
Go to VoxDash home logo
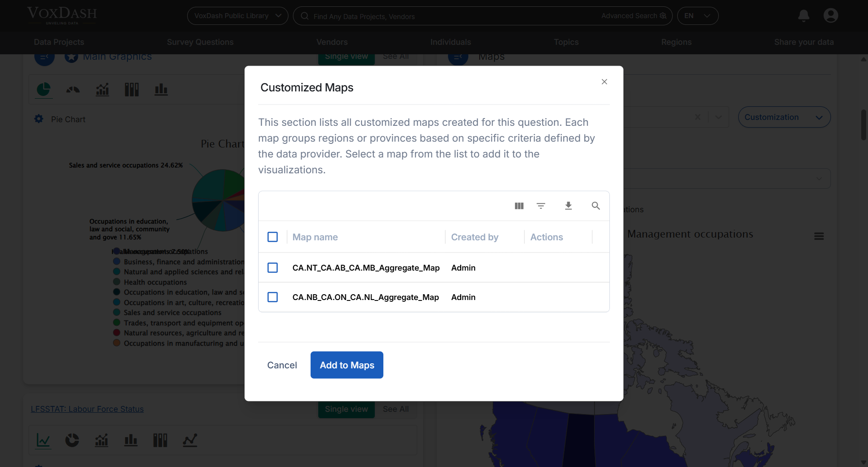tap(62, 15)
